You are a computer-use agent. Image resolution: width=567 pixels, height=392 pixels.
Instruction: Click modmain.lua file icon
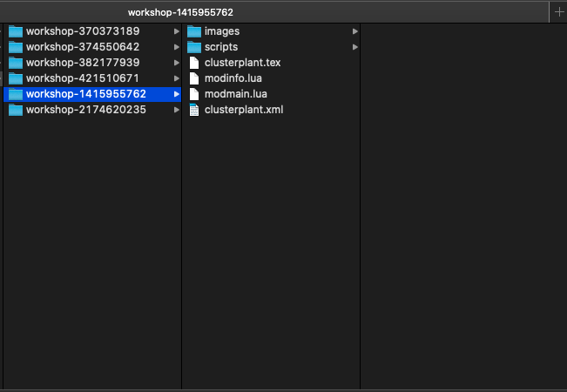pos(194,94)
